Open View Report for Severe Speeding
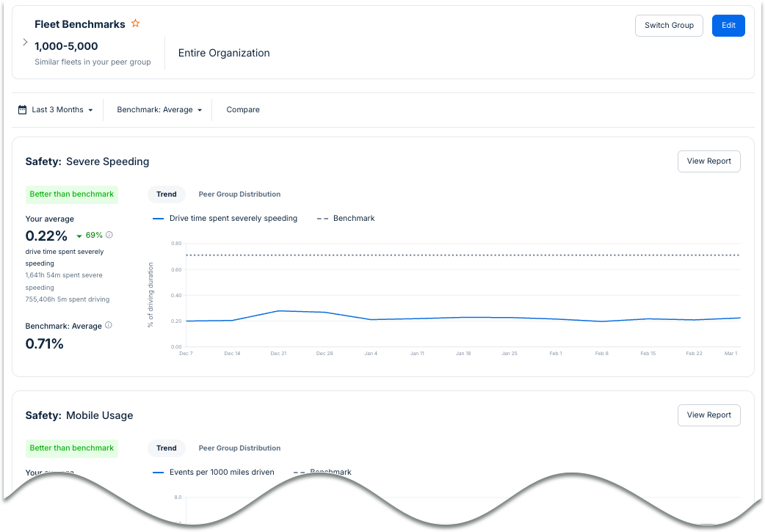The height and width of the screenshot is (532, 765). click(x=708, y=161)
